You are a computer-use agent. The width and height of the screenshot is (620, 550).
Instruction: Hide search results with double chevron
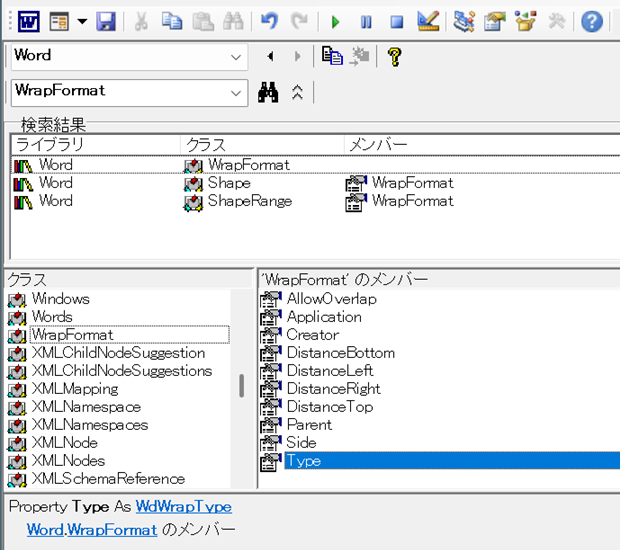coord(297,93)
